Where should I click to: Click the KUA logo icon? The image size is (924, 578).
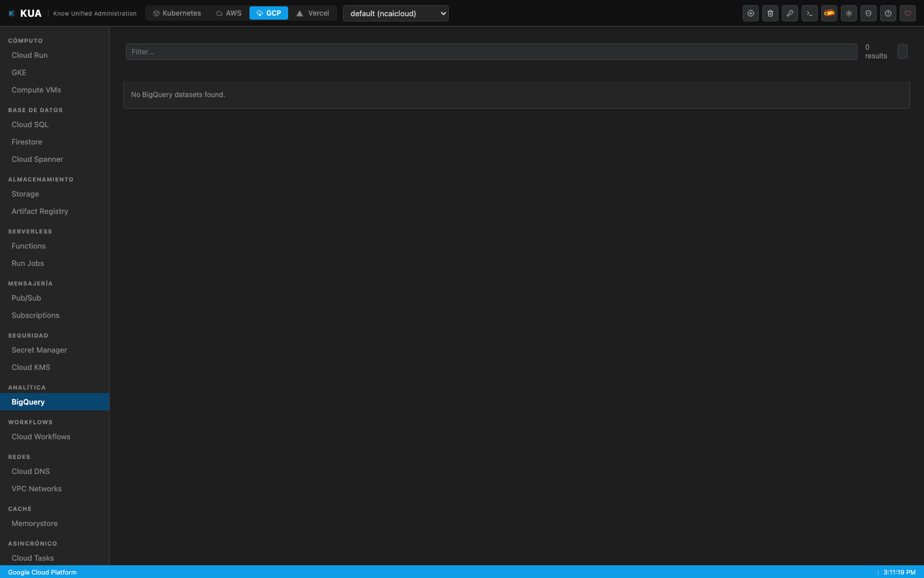click(x=12, y=13)
